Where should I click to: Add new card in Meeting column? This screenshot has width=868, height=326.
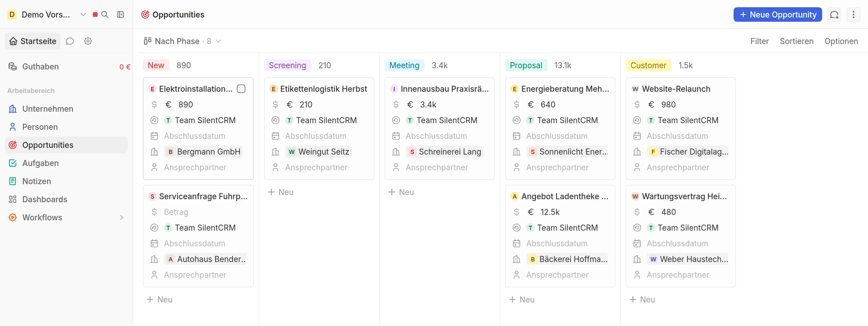(401, 192)
